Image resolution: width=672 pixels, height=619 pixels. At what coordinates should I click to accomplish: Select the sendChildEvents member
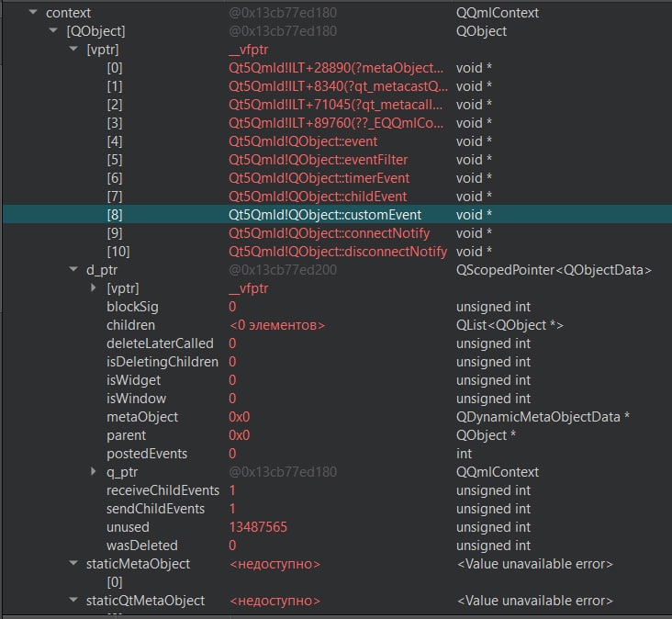click(155, 509)
